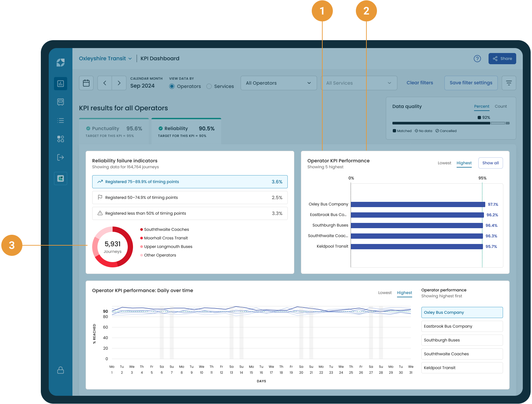Switch Data quality to Count tab

[x=500, y=106]
